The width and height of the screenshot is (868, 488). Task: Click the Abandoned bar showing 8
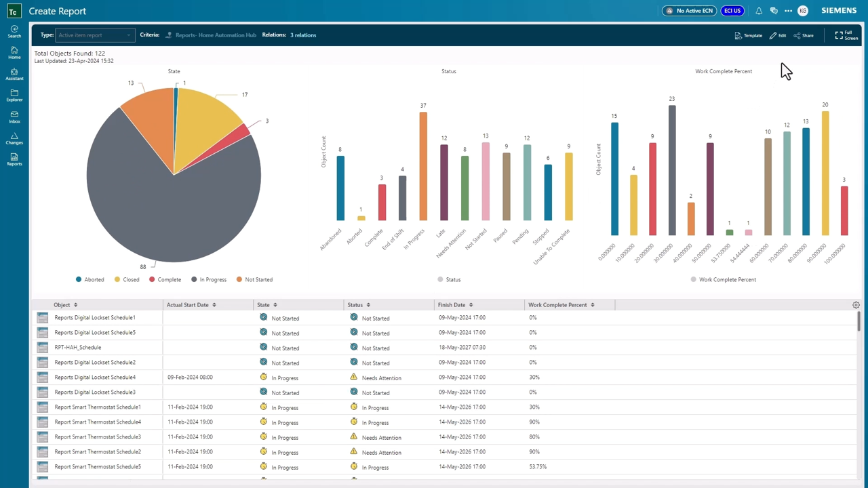340,188
